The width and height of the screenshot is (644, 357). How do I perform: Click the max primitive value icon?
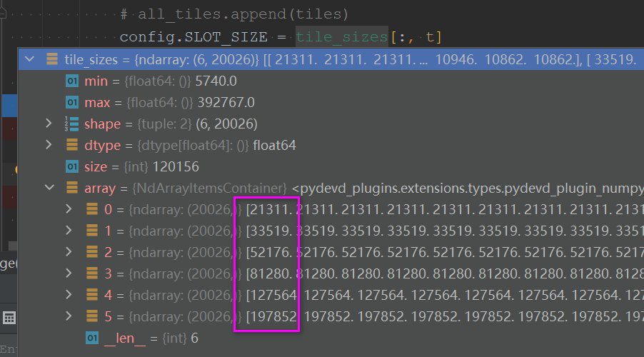(x=72, y=102)
